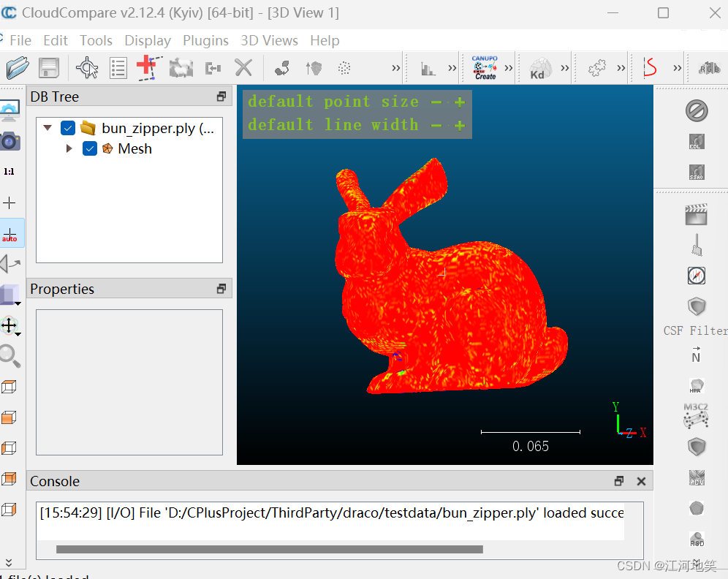
Task: Open the Display menu
Action: tap(148, 40)
